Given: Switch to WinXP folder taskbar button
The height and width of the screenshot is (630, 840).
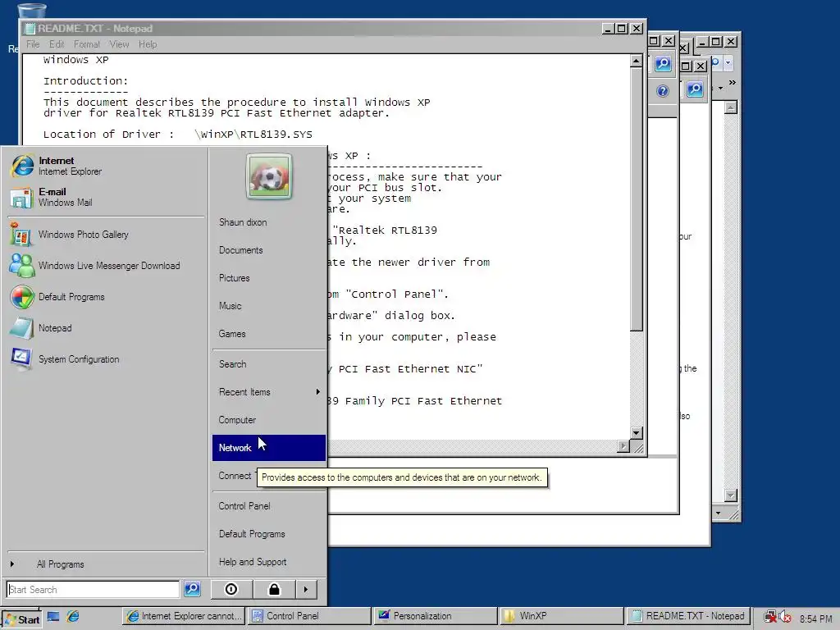Looking at the screenshot, I should coord(563,616).
